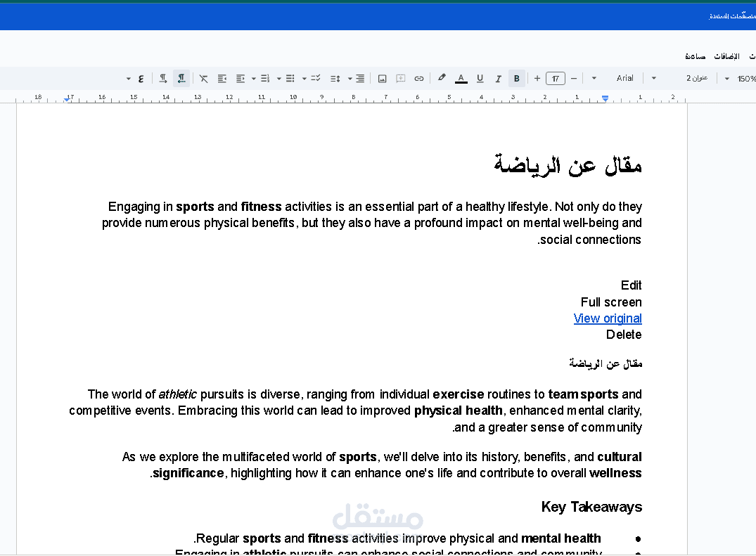The height and width of the screenshot is (556, 756).
Task: Click the numbered list icon
Action: click(264, 79)
